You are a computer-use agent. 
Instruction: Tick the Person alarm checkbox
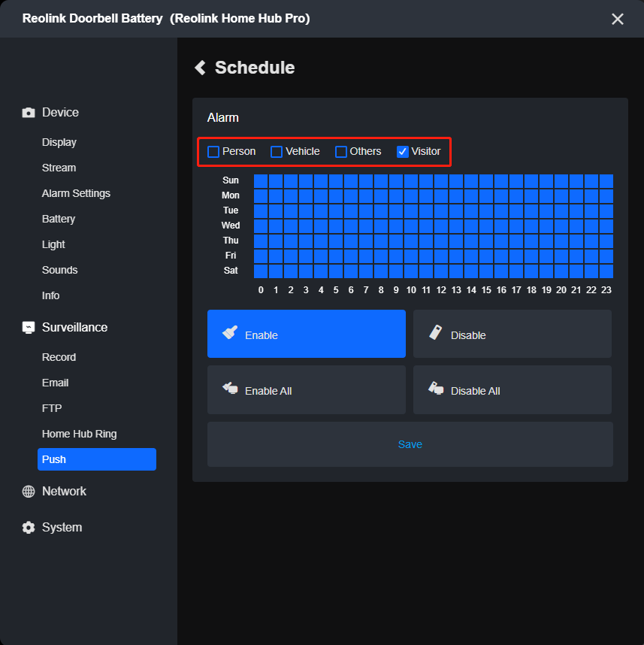point(213,152)
